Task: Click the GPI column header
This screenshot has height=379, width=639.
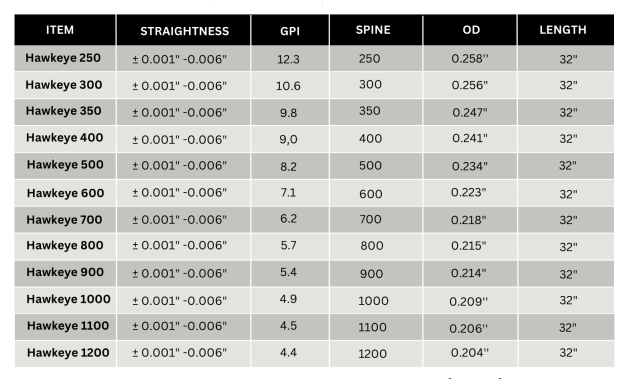Action: (290, 31)
